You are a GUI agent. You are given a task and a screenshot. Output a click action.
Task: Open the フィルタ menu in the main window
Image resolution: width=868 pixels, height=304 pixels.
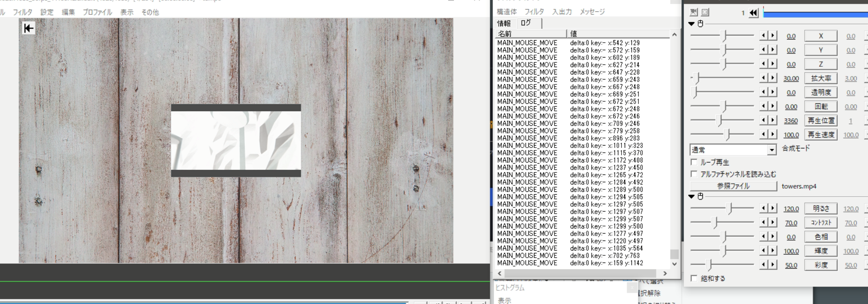[x=22, y=12]
